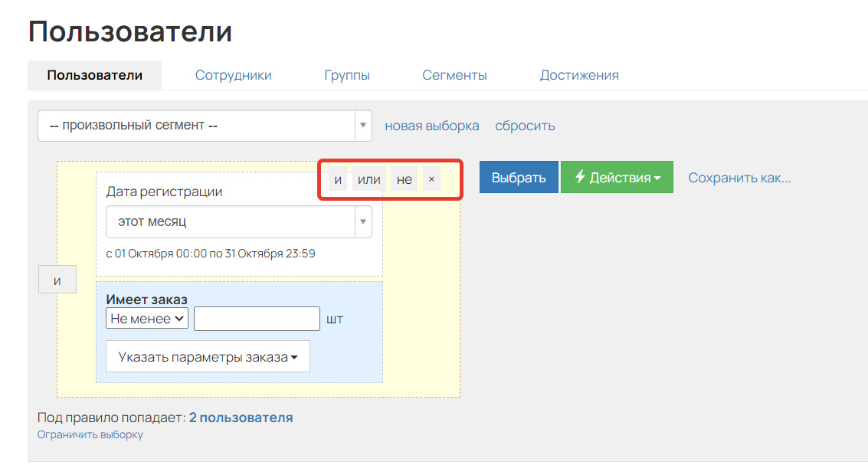Click the или operator button
This screenshot has width=868, height=475.
click(x=368, y=179)
